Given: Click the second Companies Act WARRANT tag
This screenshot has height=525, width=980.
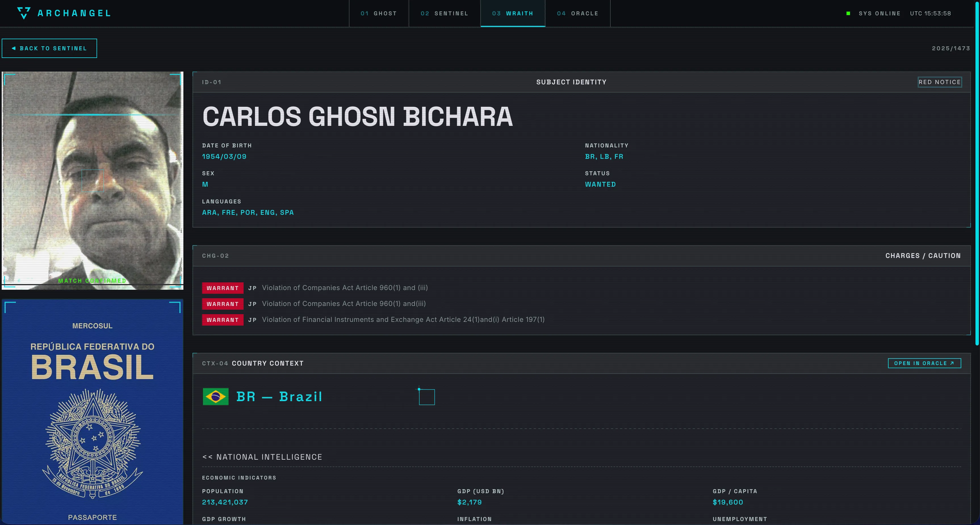Looking at the screenshot, I should point(223,304).
